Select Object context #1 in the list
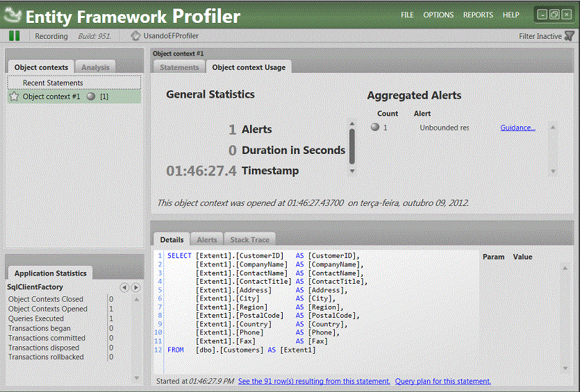Image resolution: width=580 pixels, height=392 pixels. pos(74,96)
